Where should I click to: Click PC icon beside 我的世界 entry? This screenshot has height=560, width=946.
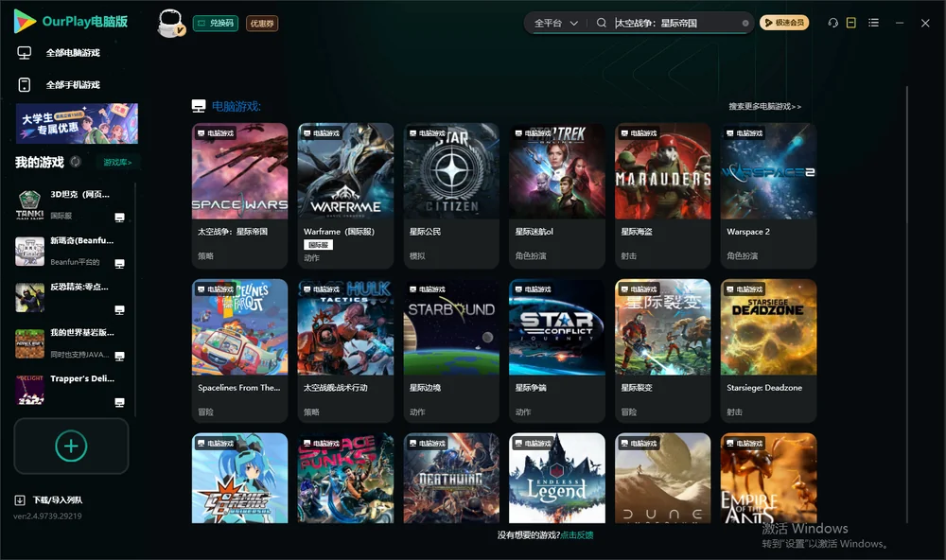[119, 356]
